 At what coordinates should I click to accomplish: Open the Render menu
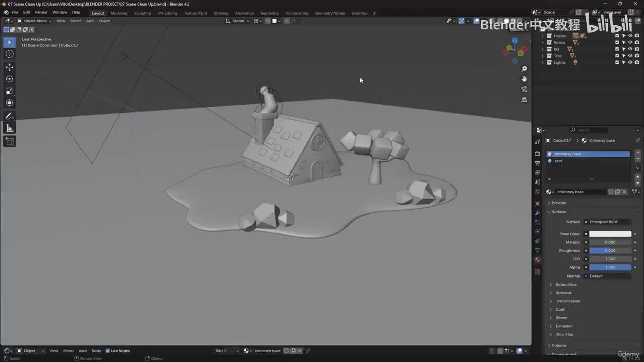[x=41, y=12]
